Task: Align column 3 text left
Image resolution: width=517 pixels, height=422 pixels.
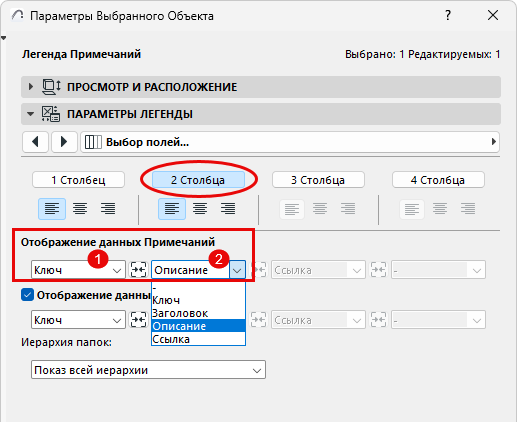Action: (x=292, y=209)
